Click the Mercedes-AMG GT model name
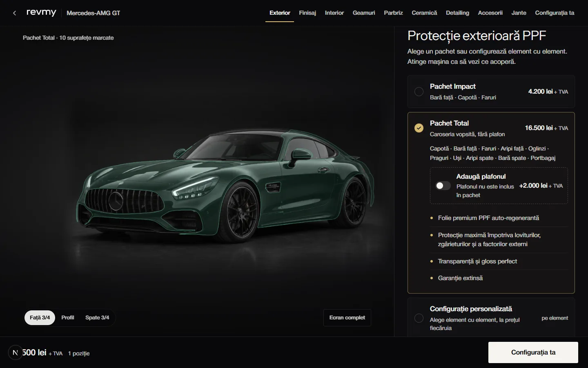Screen dimensions: 588x368 click(x=93, y=13)
